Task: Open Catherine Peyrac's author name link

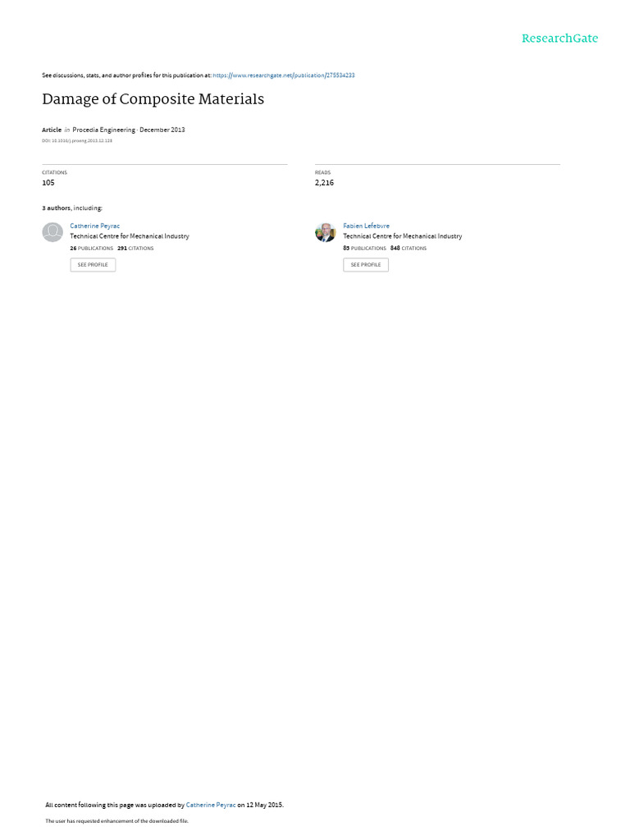Action: coord(95,226)
